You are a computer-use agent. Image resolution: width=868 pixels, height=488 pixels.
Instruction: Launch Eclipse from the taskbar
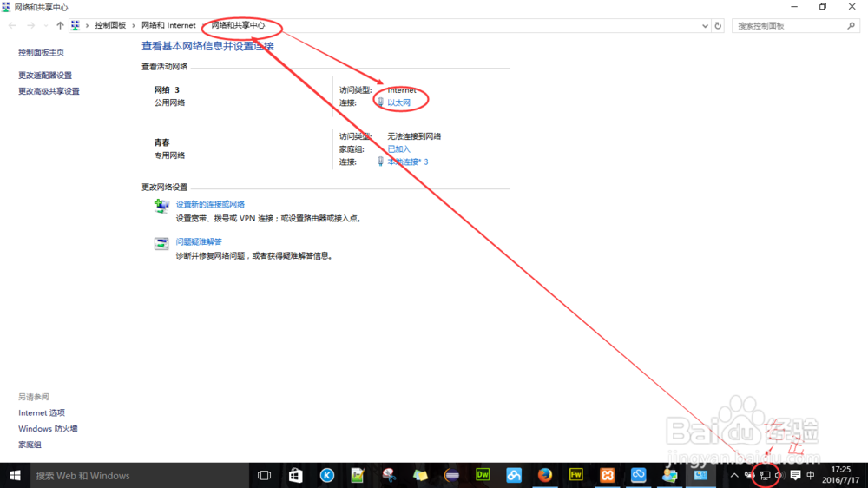(451, 475)
